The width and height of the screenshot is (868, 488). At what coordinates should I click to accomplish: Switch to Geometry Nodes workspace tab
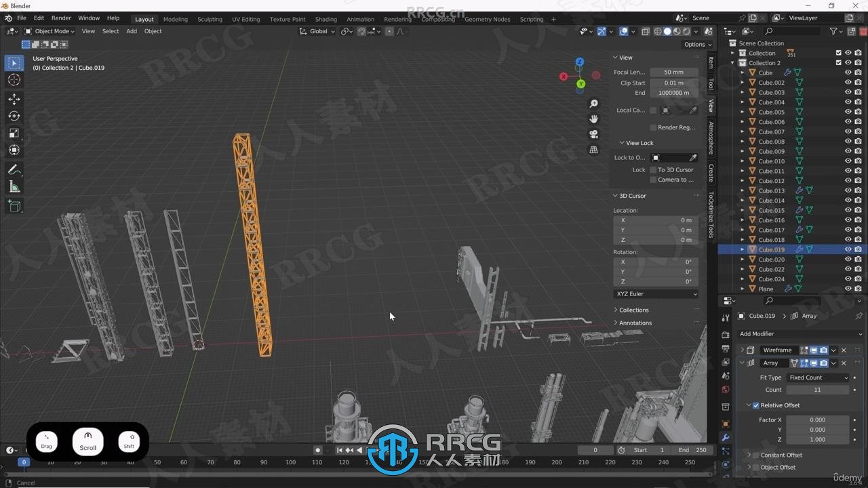487,19
